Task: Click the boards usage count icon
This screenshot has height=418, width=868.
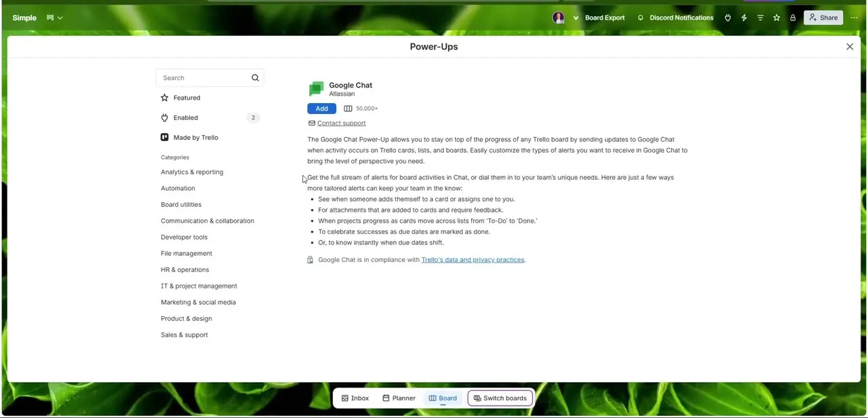Action: pyautogui.click(x=348, y=109)
